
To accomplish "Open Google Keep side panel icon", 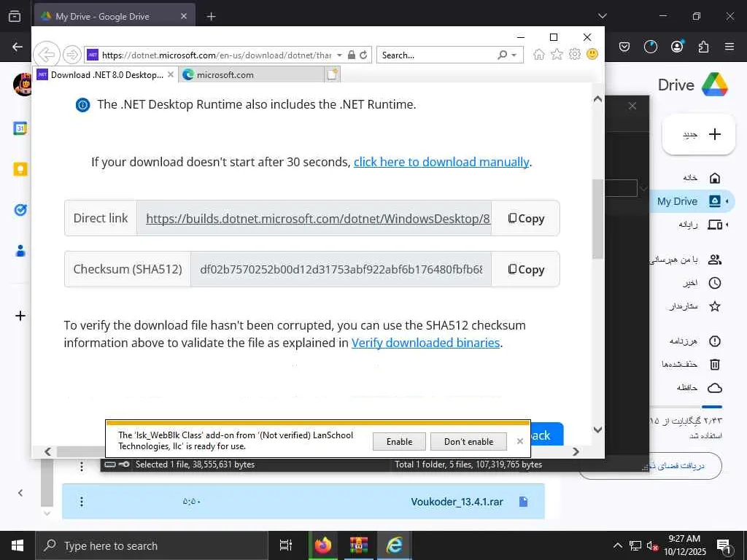I will (x=20, y=169).
